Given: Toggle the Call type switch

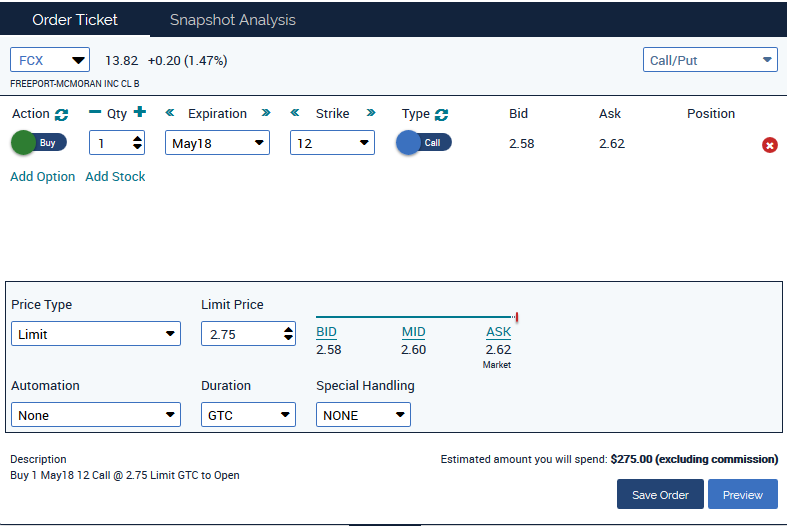Looking at the screenshot, I should click(423, 143).
